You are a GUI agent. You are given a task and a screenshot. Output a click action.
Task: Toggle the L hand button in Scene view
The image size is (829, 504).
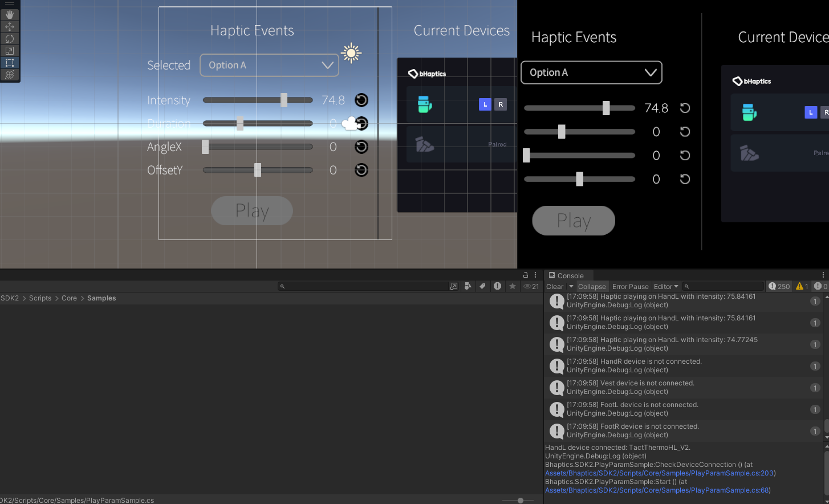485,104
